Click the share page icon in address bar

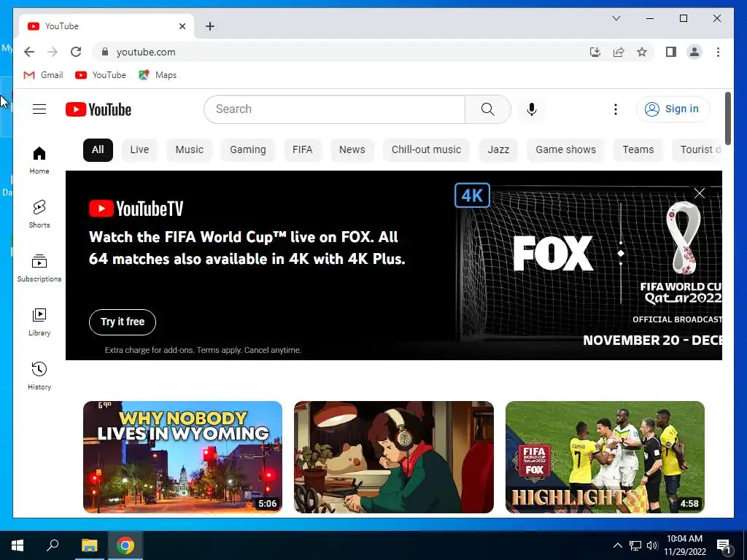619,52
